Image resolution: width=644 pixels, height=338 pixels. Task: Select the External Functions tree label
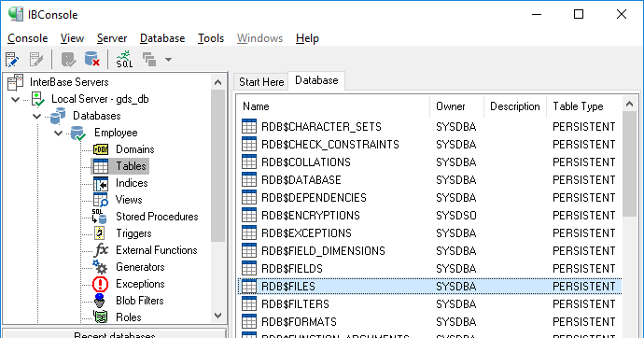click(x=157, y=250)
